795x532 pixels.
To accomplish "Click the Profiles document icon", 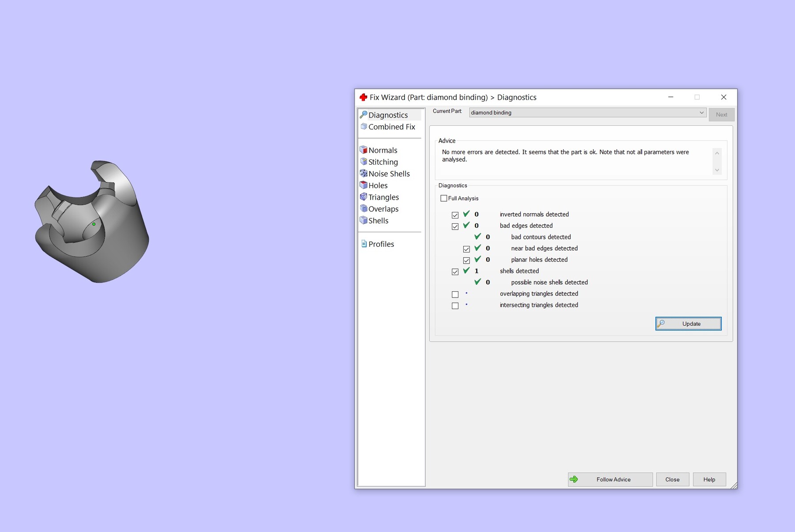I will tap(364, 244).
